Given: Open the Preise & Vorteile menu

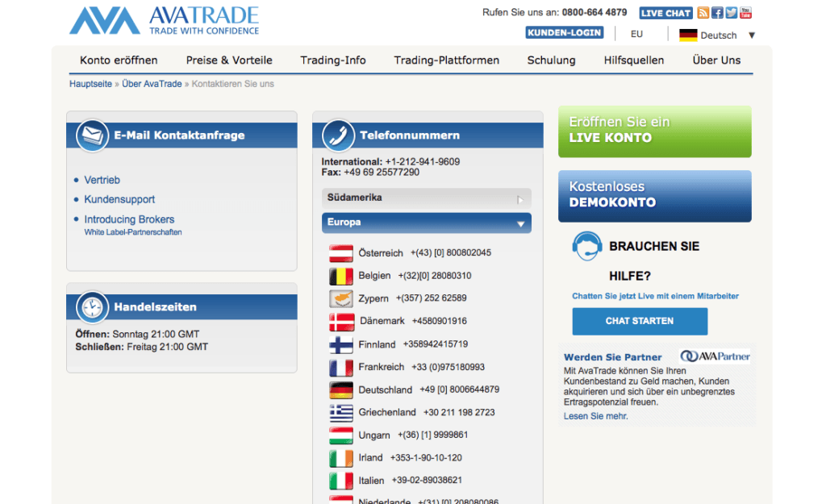Looking at the screenshot, I should (x=229, y=60).
